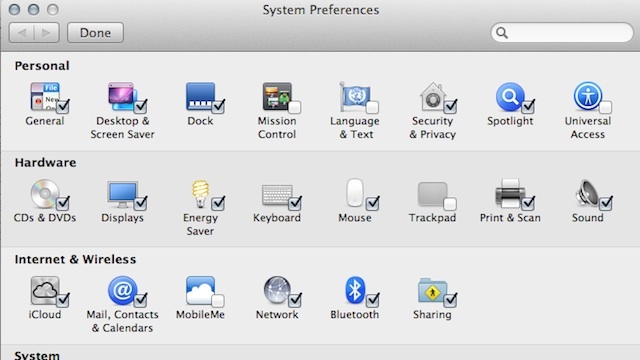640x360 pixels.
Task: Open Desktop & Screen Saver icon
Action: (122, 96)
